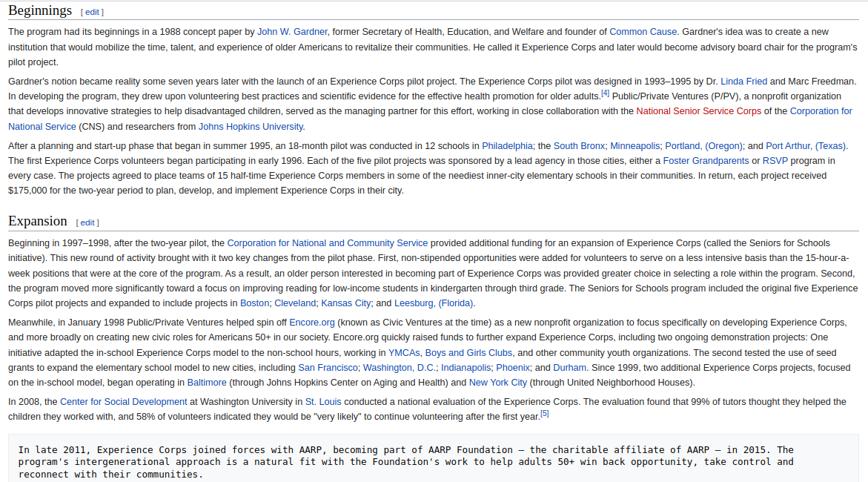Open the Portland, (Oregon) link
The width and height of the screenshot is (868, 482).
pyautogui.click(x=703, y=145)
